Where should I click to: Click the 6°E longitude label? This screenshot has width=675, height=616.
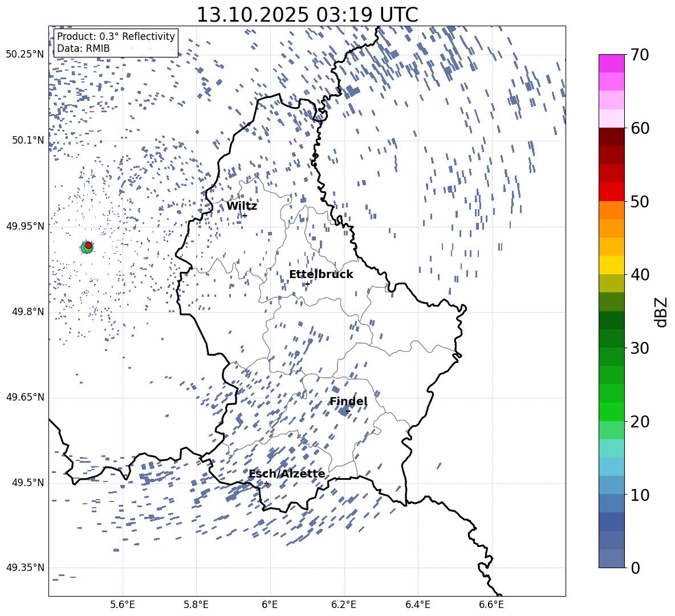point(270,605)
